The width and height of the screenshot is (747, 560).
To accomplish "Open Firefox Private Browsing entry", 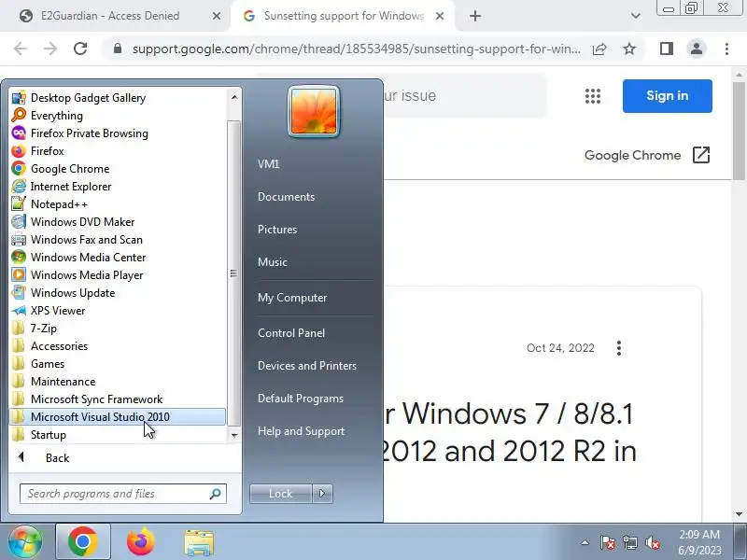I will (x=118, y=133).
